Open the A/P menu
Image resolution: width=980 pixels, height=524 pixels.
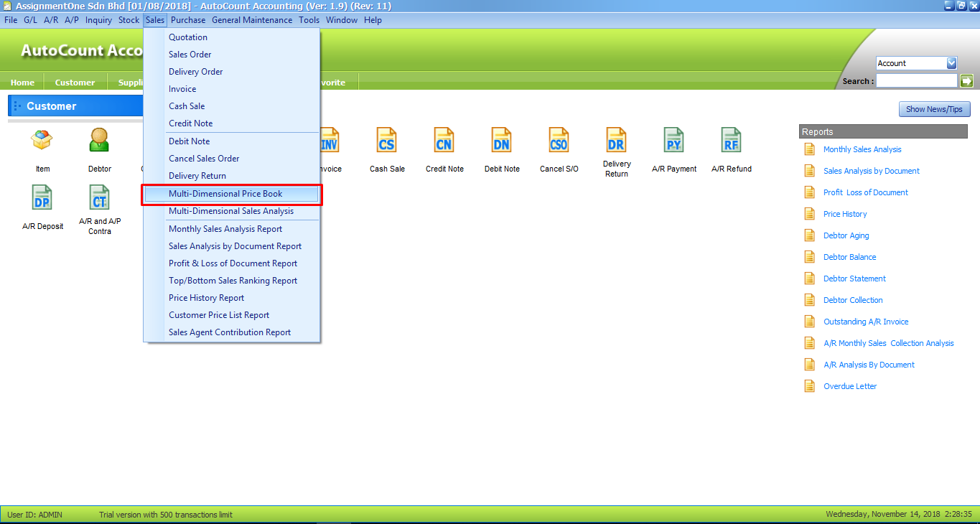coord(72,20)
